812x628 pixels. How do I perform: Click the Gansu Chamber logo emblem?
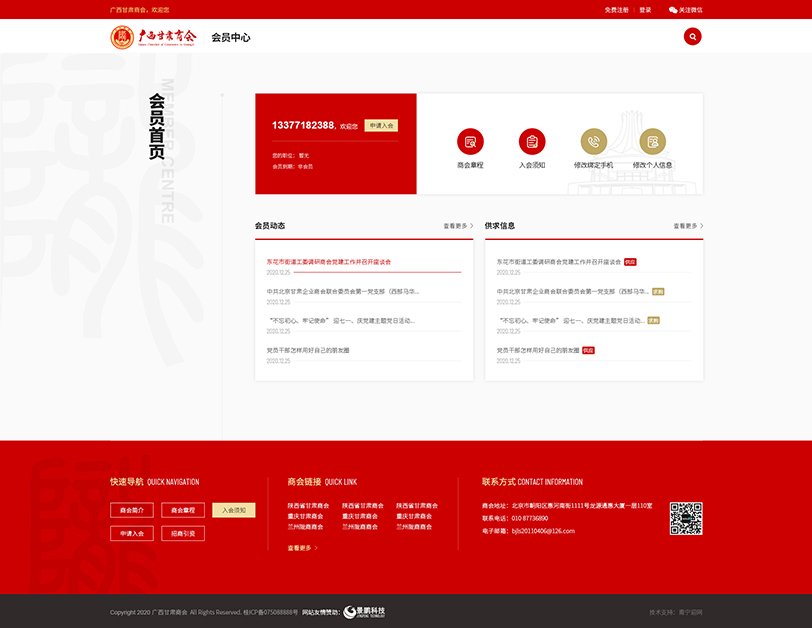tap(122, 37)
